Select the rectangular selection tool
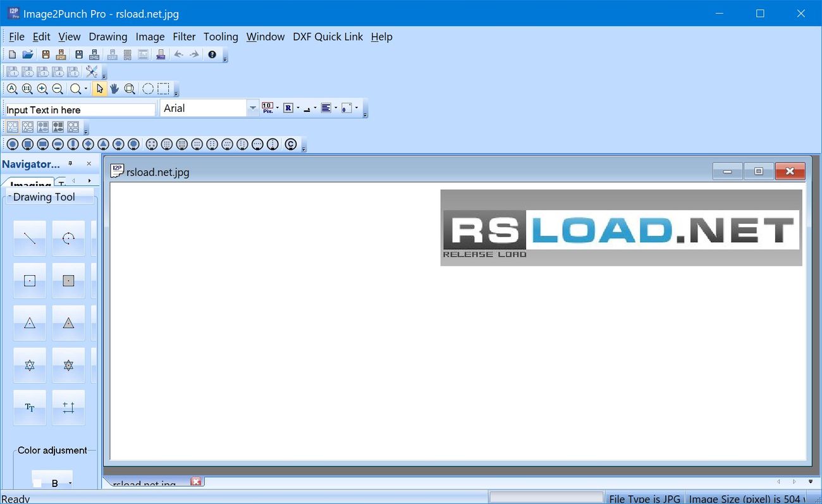This screenshot has width=822, height=504. pyautogui.click(x=163, y=89)
